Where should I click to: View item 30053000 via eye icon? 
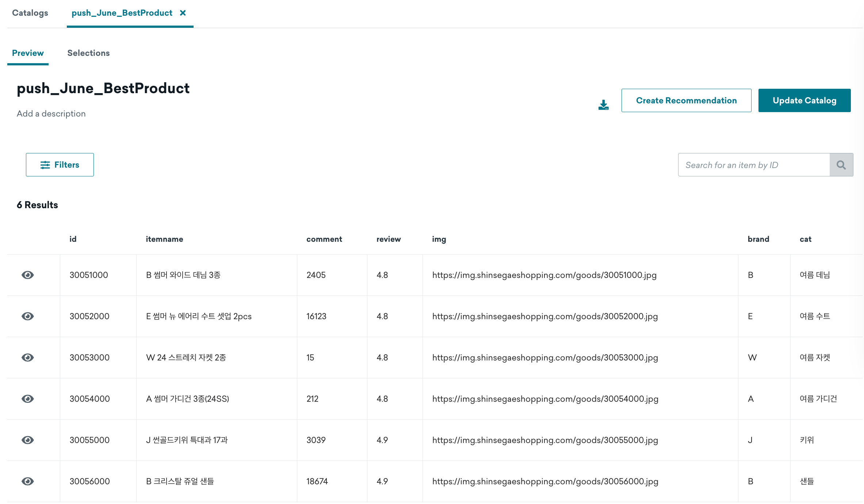coord(28,358)
